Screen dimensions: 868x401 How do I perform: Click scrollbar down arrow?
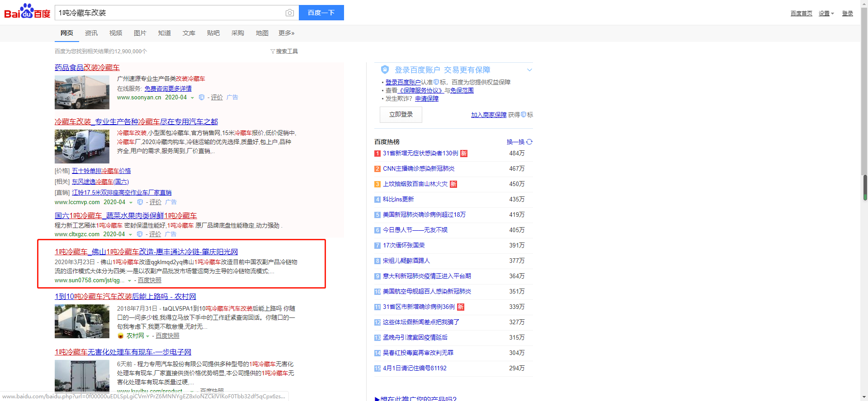[865, 397]
